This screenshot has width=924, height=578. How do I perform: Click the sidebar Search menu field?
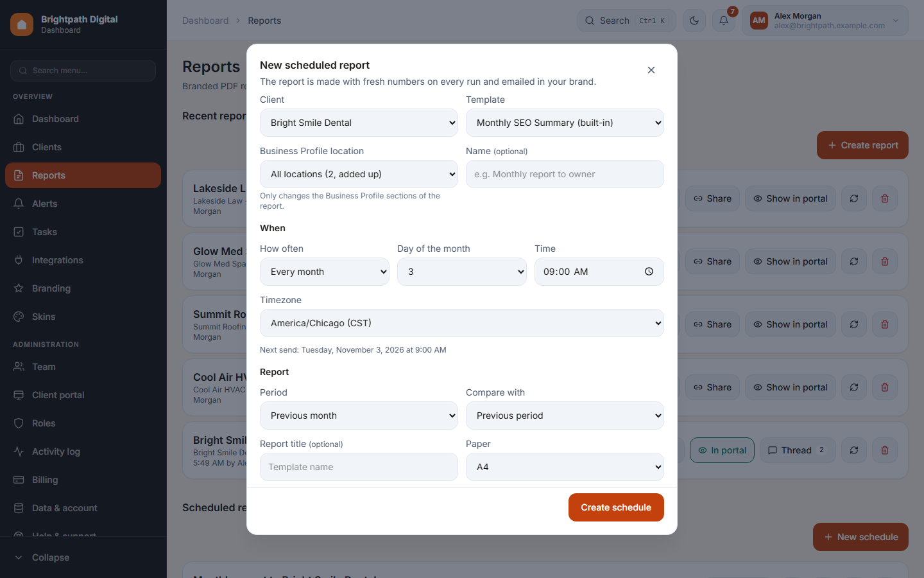point(83,71)
